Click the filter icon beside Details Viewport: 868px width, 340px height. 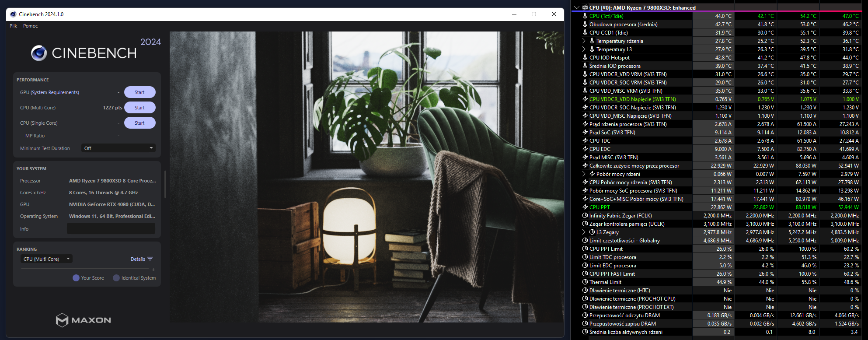(x=150, y=259)
